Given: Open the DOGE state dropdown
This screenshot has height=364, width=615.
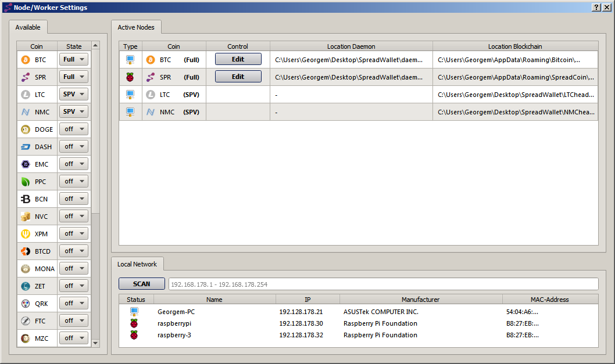Looking at the screenshot, I should (74, 129).
